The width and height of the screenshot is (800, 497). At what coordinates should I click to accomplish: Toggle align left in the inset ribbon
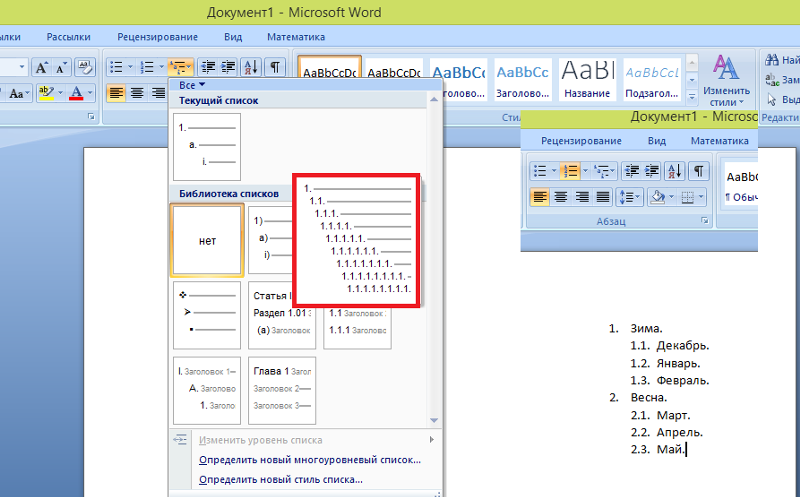point(540,197)
